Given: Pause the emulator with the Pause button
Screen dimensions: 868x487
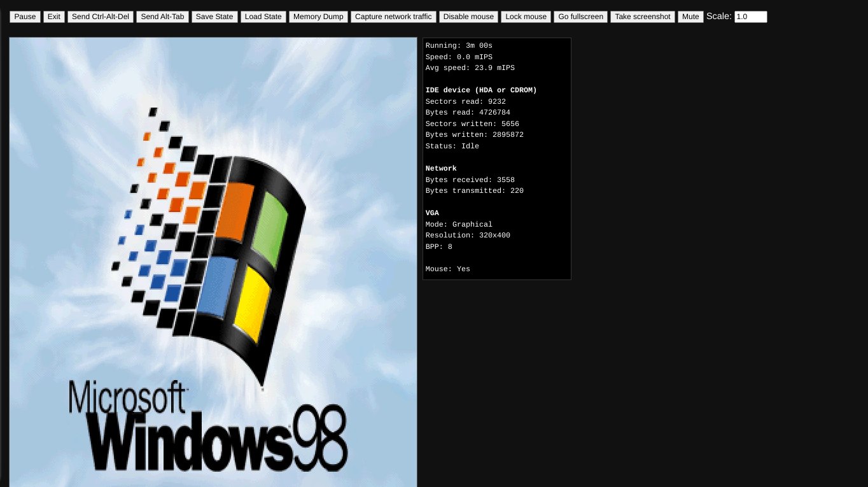Looking at the screenshot, I should [25, 17].
